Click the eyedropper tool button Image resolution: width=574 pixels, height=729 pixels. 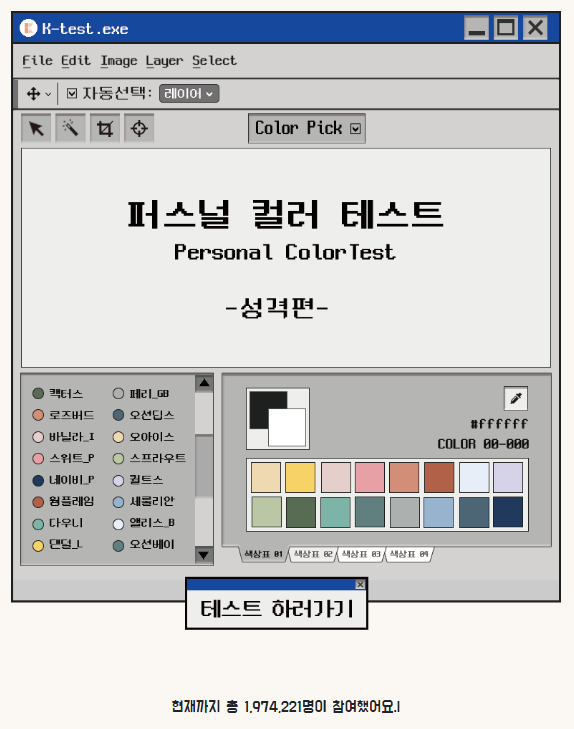tap(516, 398)
